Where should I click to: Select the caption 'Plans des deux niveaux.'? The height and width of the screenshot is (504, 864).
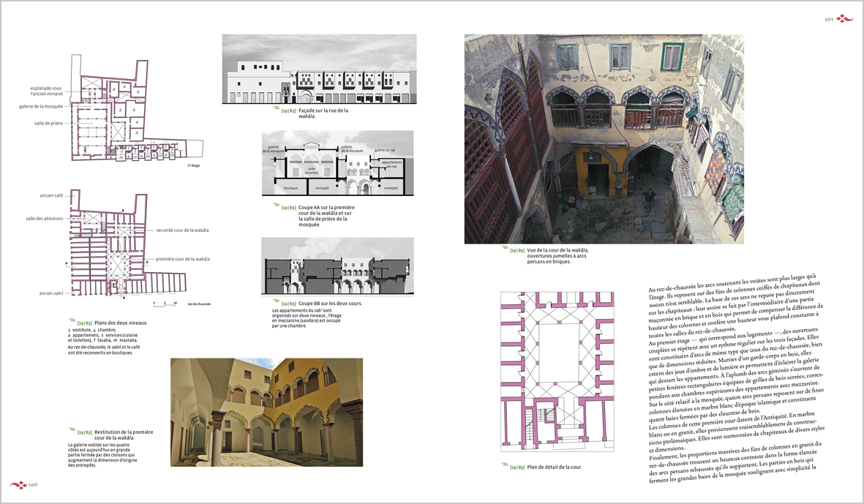point(121,323)
